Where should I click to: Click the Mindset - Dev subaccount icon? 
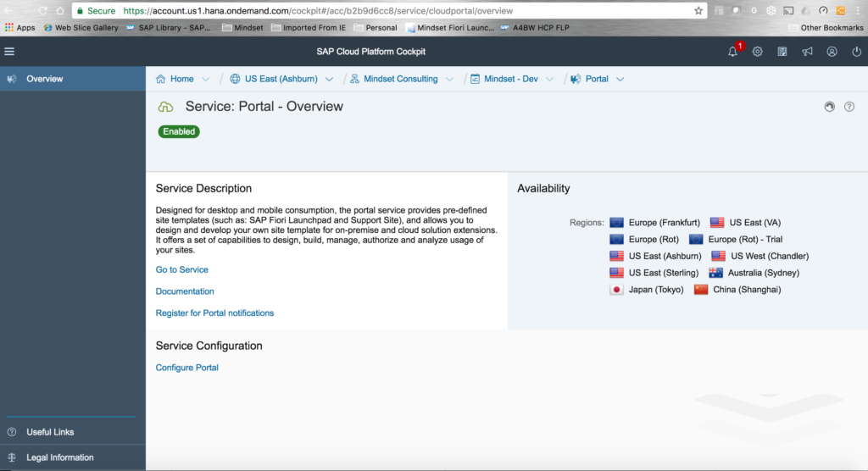tap(475, 79)
